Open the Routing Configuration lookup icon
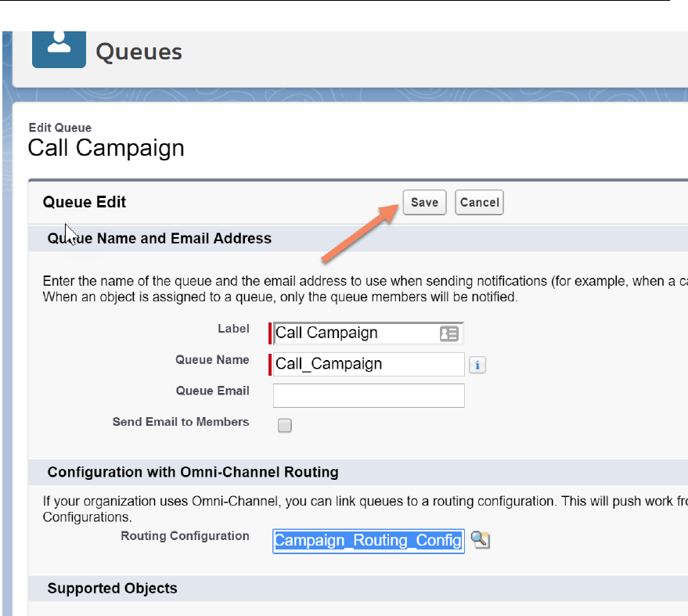This screenshot has width=688, height=616. (481, 540)
